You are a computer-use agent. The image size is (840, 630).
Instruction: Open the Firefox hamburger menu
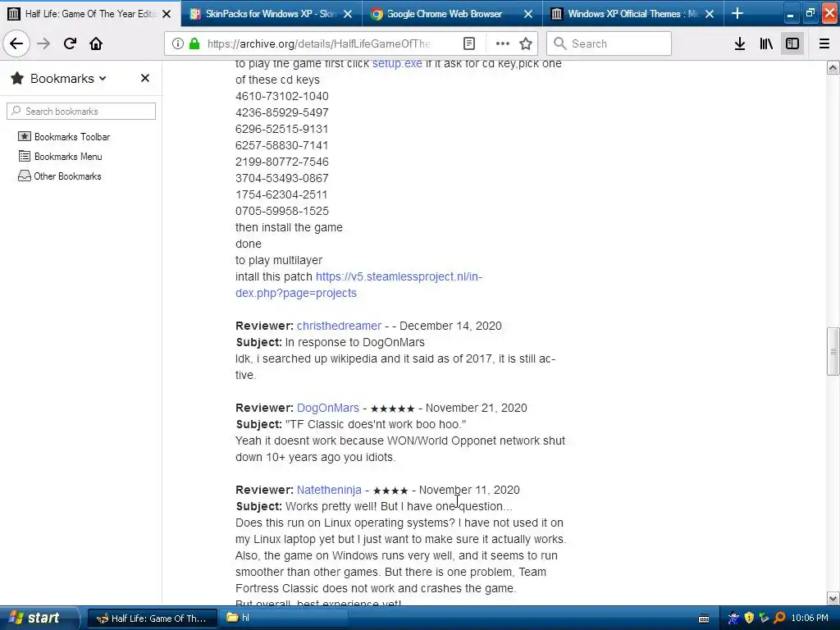coord(824,43)
